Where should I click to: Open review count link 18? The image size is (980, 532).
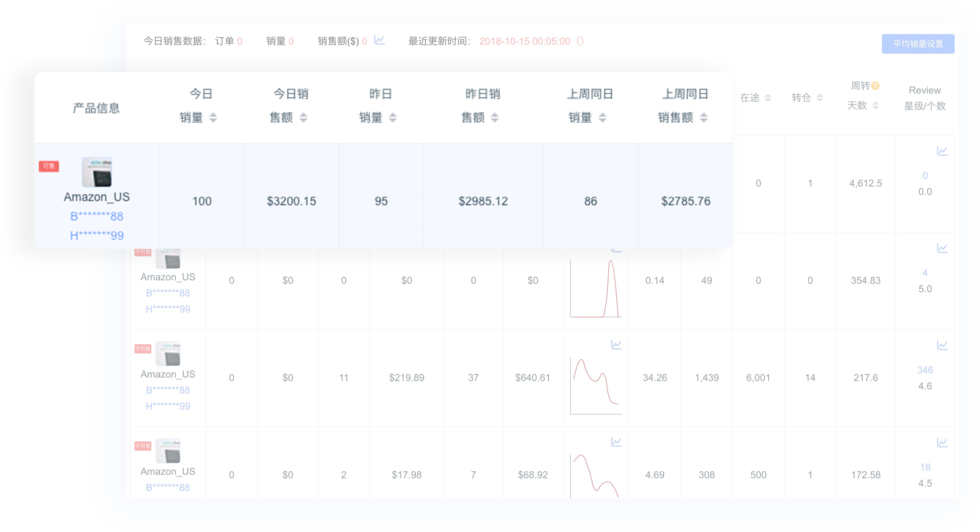[925, 467]
